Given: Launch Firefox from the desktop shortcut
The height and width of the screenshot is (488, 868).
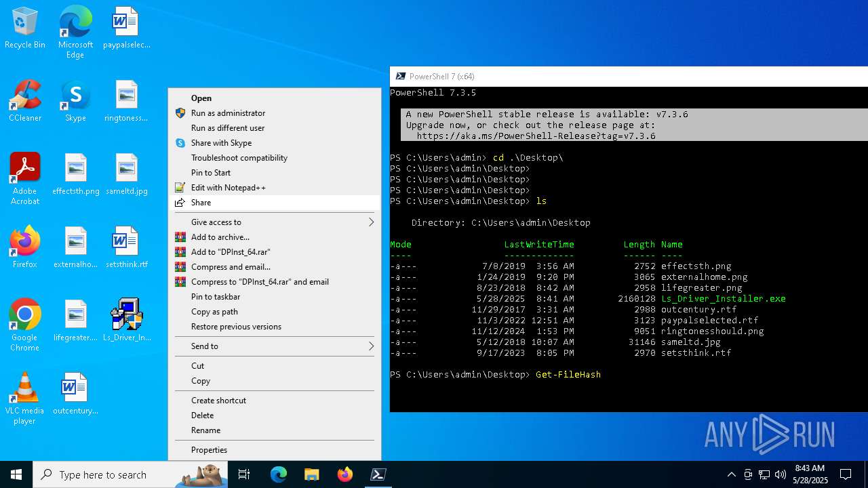Looking at the screenshot, I should coord(25,248).
